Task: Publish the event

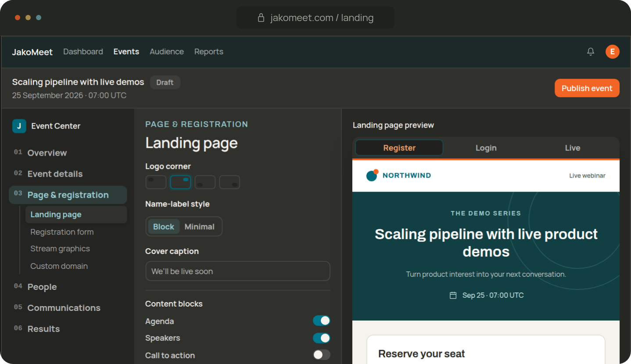Action: (587, 88)
